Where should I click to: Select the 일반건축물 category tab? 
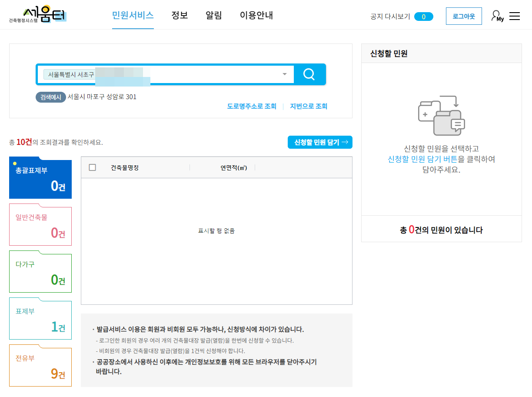pyautogui.click(x=40, y=225)
